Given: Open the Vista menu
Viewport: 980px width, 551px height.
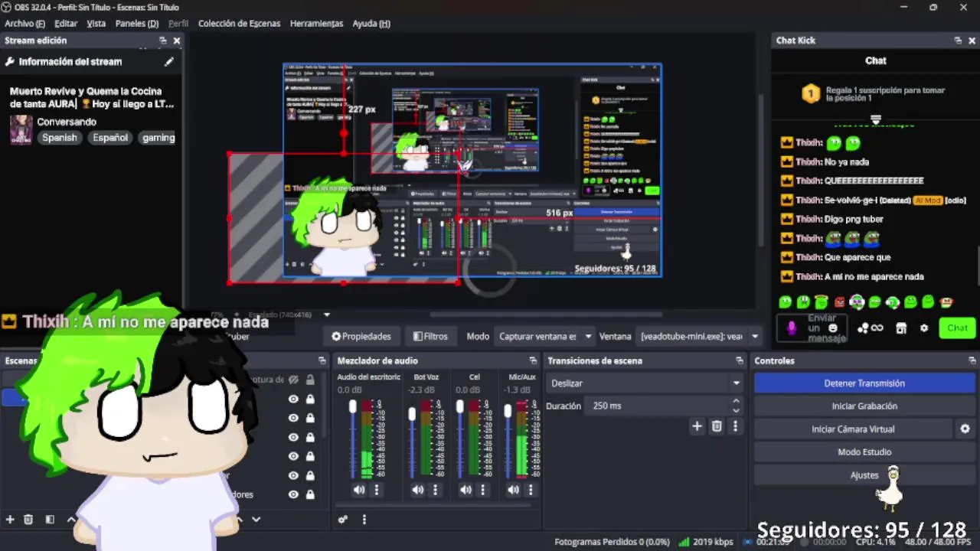Looking at the screenshot, I should (x=96, y=24).
